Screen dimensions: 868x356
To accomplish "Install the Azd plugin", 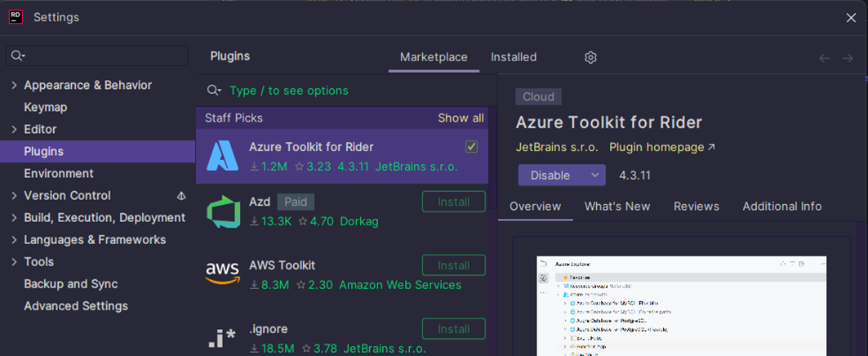I will (x=453, y=202).
